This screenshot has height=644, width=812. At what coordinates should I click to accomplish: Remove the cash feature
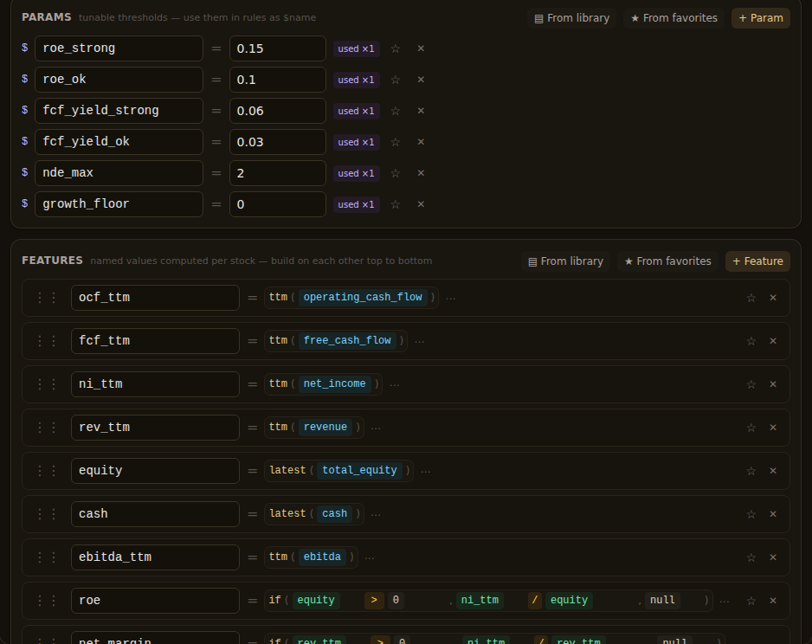click(773, 514)
